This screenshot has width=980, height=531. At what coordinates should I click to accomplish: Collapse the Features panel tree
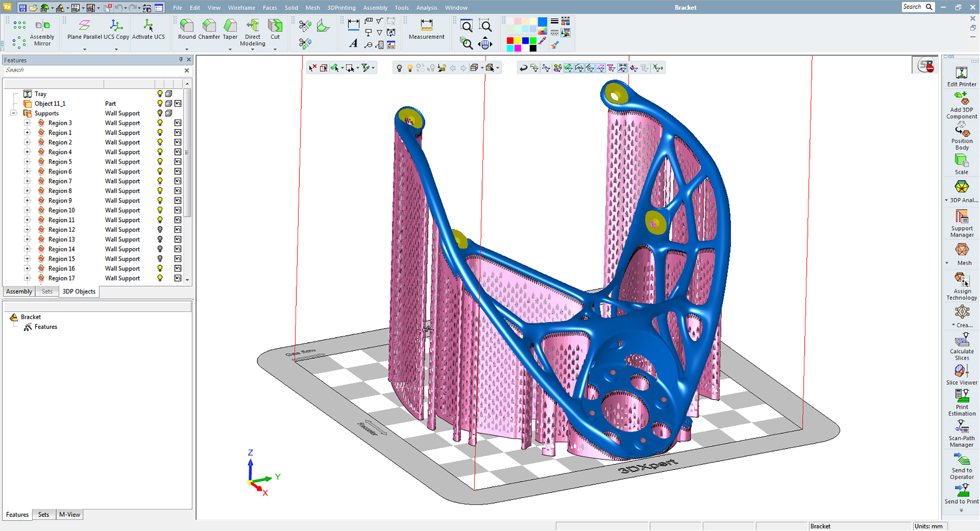(15, 113)
